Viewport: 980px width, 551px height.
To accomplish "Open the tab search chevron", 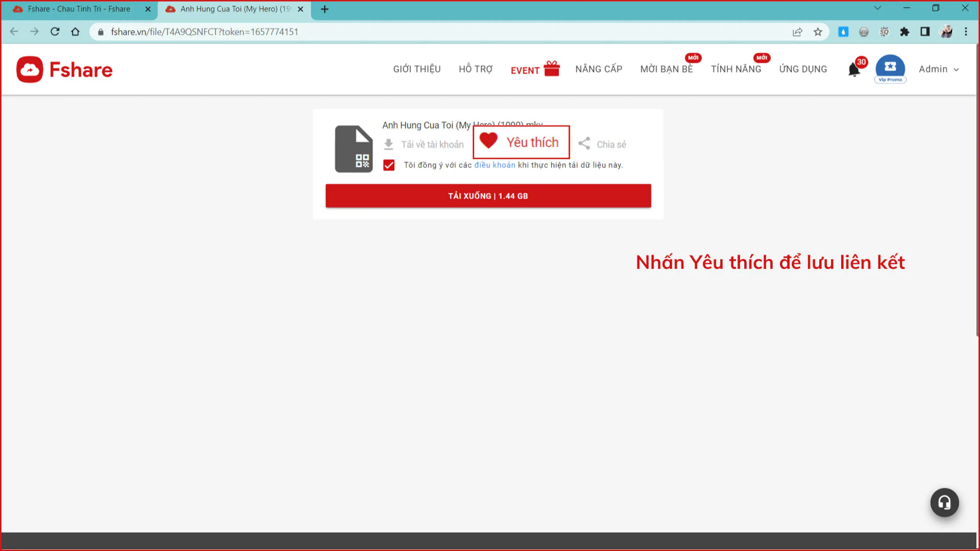I will [878, 8].
